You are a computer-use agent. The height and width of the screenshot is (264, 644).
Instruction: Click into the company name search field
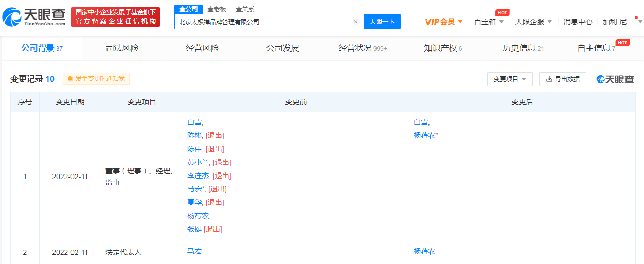(x=262, y=22)
